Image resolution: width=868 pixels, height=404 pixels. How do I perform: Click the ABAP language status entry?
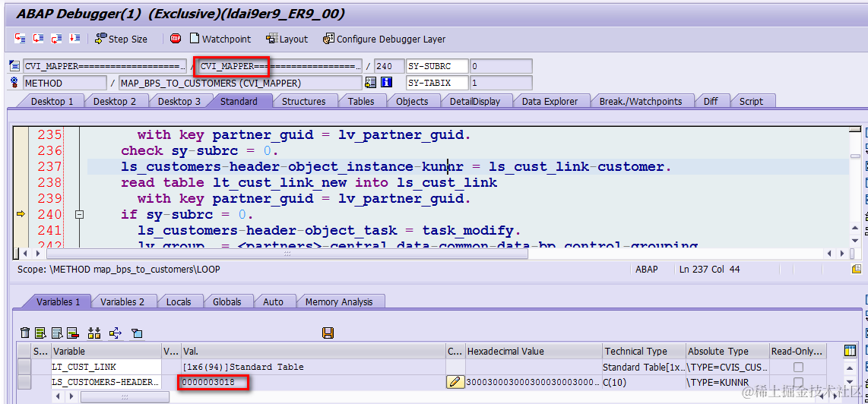(x=647, y=269)
